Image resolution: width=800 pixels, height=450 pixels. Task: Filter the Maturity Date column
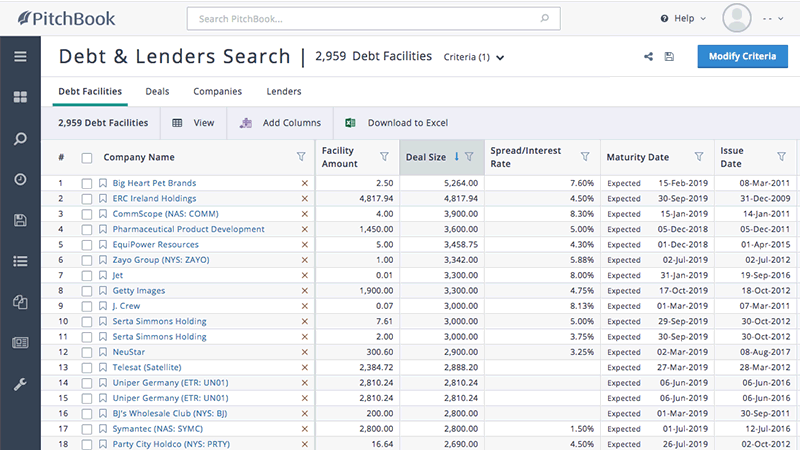pos(699,157)
